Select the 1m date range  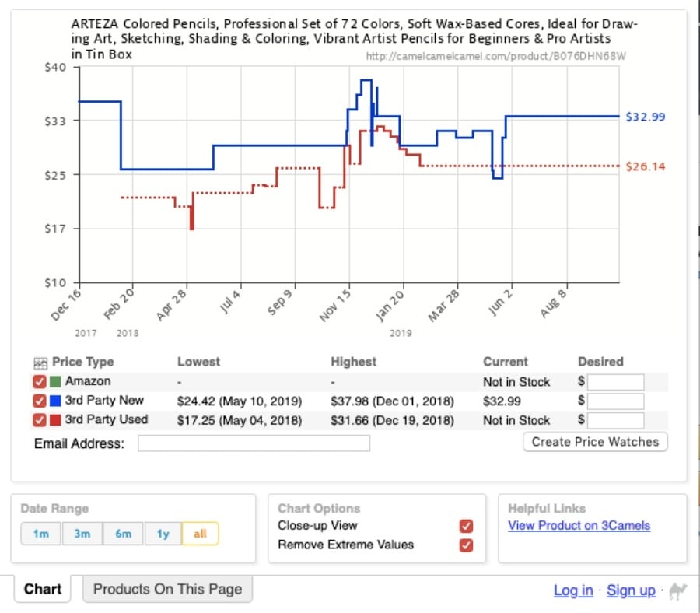[40, 534]
